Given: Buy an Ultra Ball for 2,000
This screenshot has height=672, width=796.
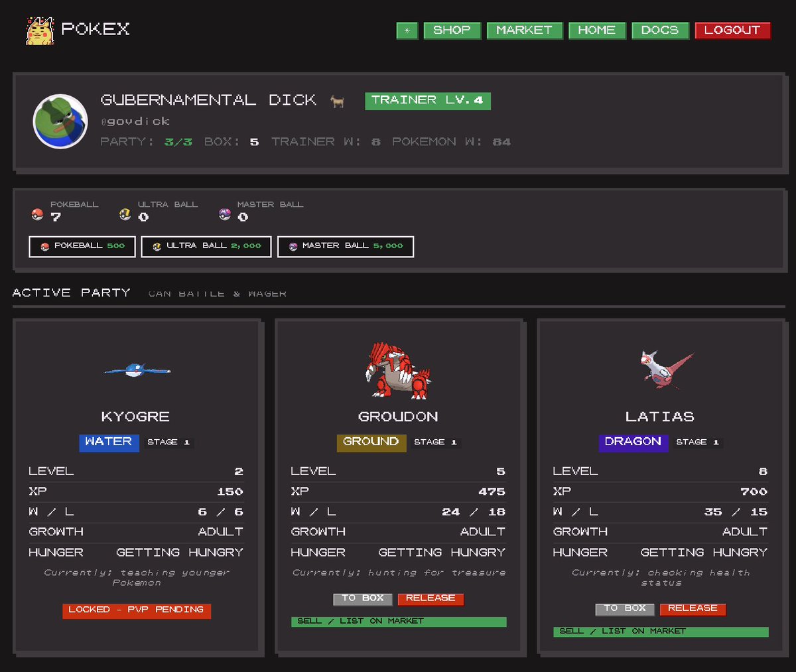Looking at the screenshot, I should point(206,246).
